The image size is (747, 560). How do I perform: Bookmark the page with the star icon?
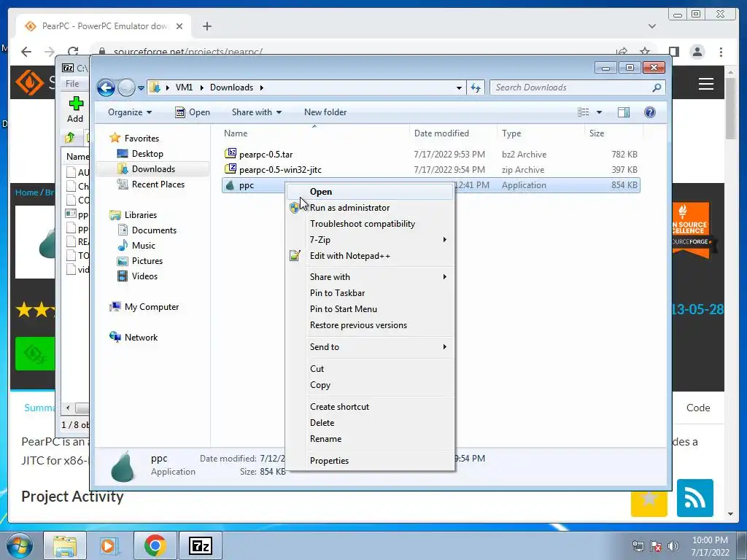[x=645, y=52]
